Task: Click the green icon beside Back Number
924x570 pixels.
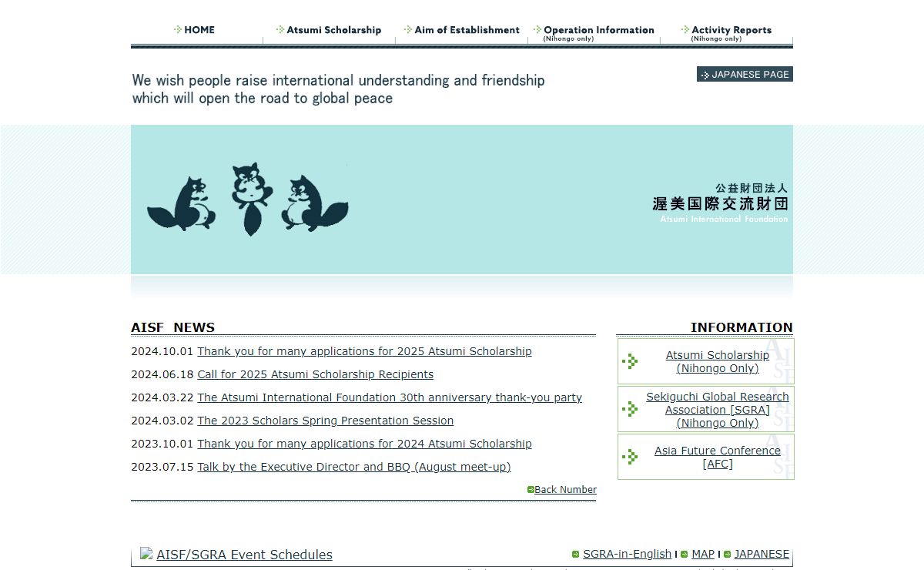Action: 531,490
